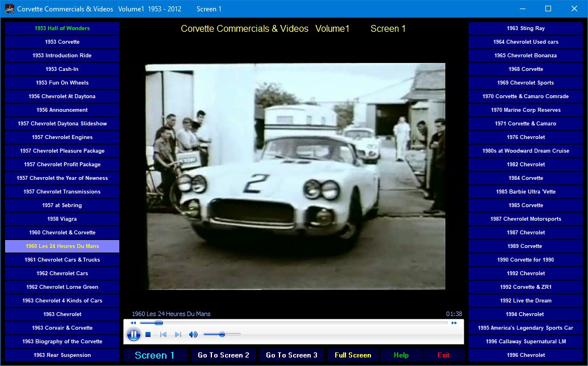Open 1957 Chevrolet Engines
This screenshot has width=588, height=366.
pyautogui.click(x=62, y=137)
